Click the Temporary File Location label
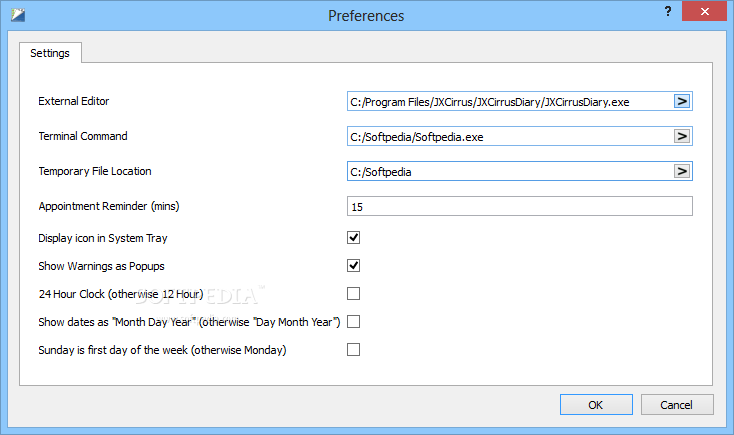The height and width of the screenshot is (435, 734). [95, 171]
